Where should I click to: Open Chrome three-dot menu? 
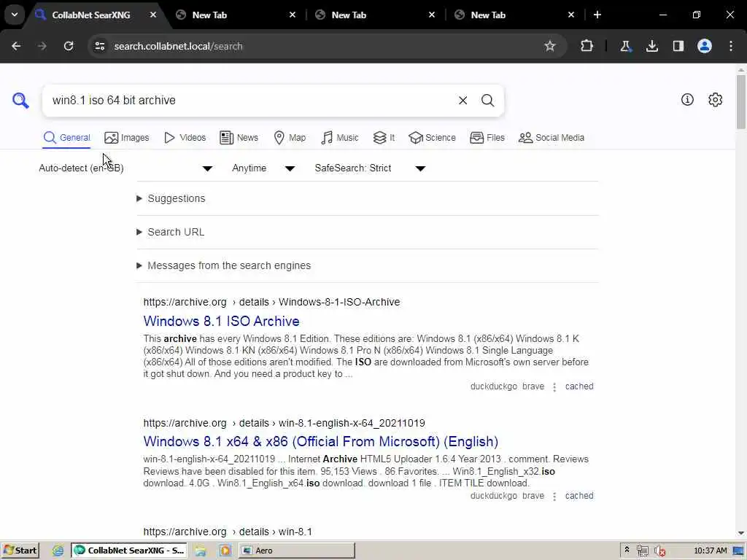pos(731,46)
